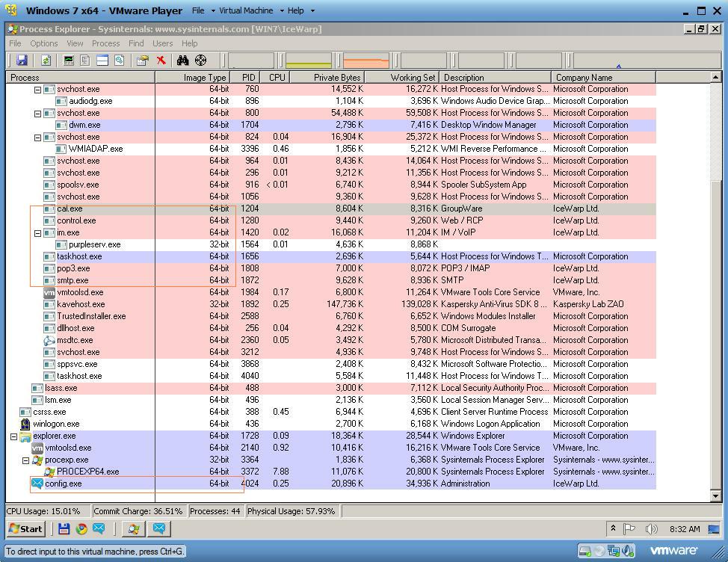728x562 pixels.
Task: Open the Users menu
Action: (x=162, y=43)
